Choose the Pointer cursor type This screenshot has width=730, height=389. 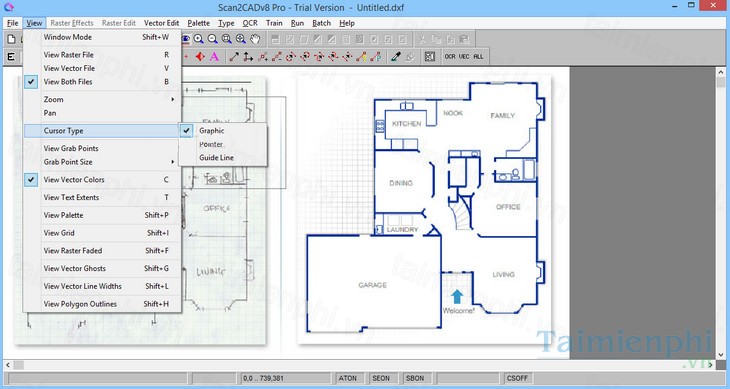coord(223,144)
